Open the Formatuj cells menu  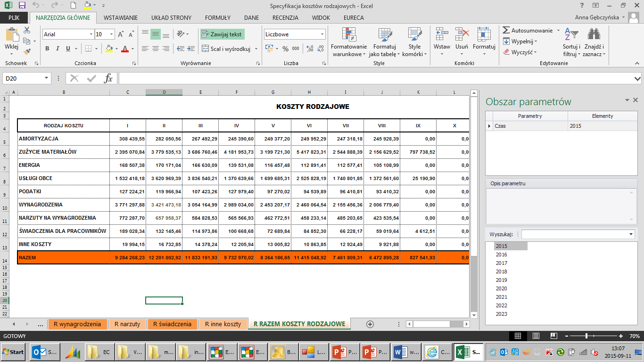point(484,41)
